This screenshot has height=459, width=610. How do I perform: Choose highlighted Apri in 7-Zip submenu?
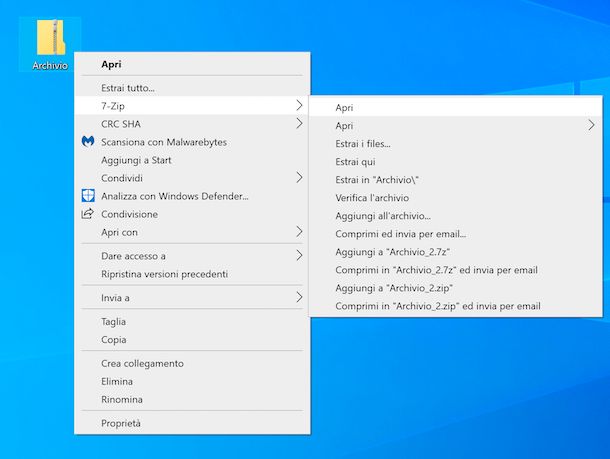[456, 107]
